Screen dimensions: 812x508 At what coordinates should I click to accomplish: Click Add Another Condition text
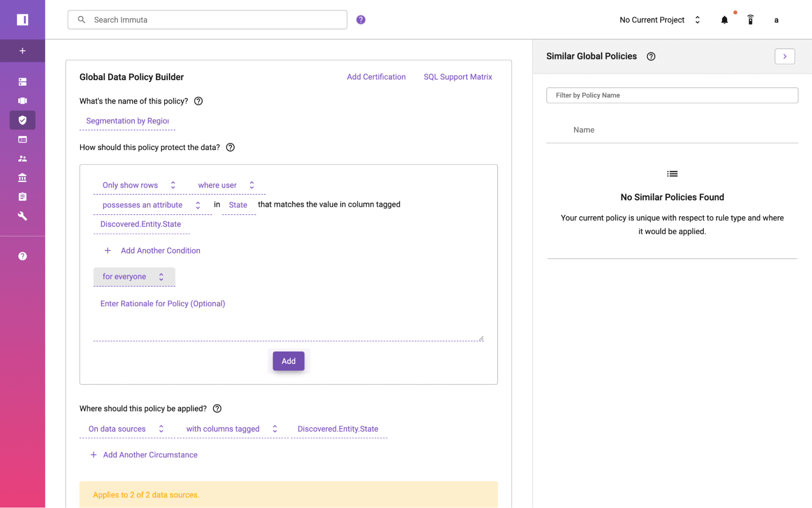(160, 251)
